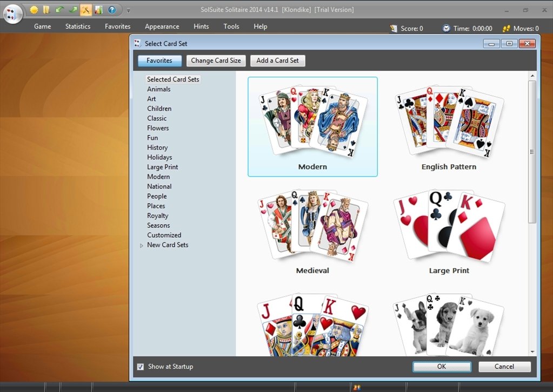Image resolution: width=553 pixels, height=392 pixels.
Task: Select the Places category
Action: coord(156,206)
